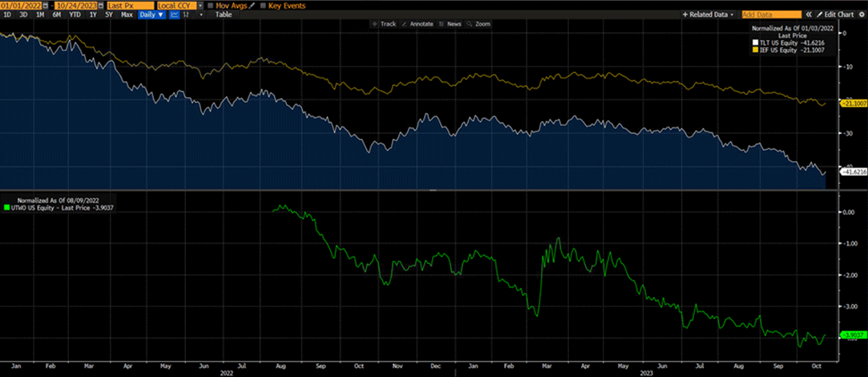Image resolution: width=868 pixels, height=377 pixels.
Task: Edit moving averages with the pencil icon
Action: (x=252, y=6)
